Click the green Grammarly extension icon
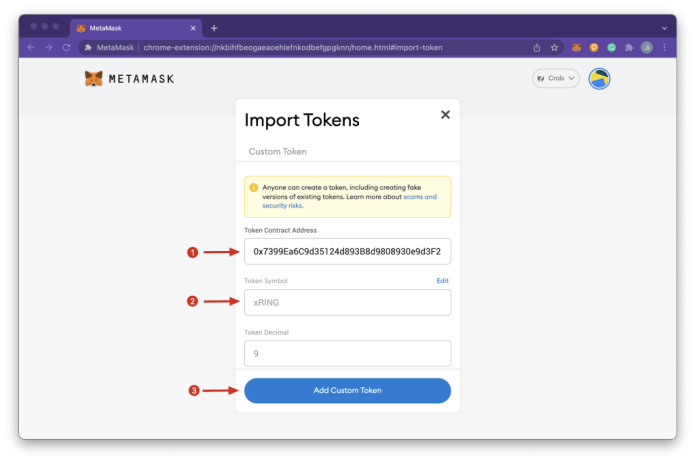Screen dimensions: 695x462 [612, 47]
